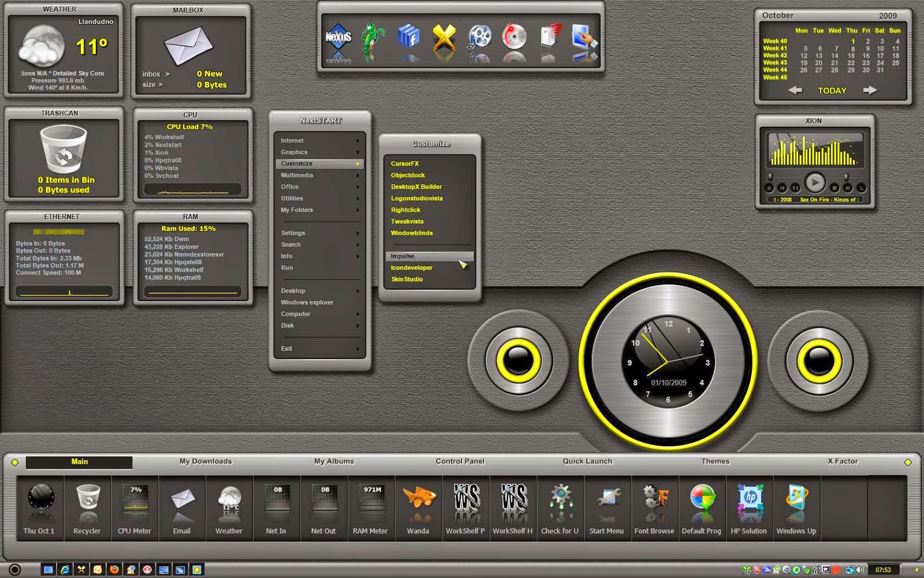924x578 pixels.
Task: Open the Recycler icon in WorkShelf
Action: (x=87, y=509)
